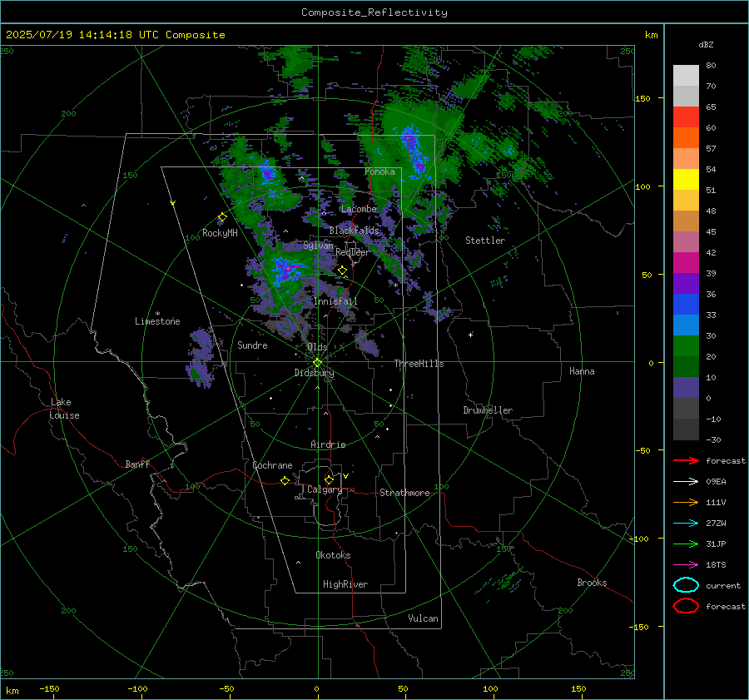
Task: Click slate 0–10 dBZ color swatch
Action: pyautogui.click(x=686, y=388)
